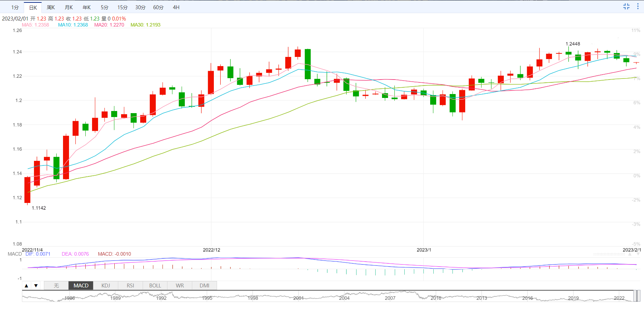Click the MA30 legend label
The width and height of the screenshot is (644, 309).
pyautogui.click(x=145, y=25)
